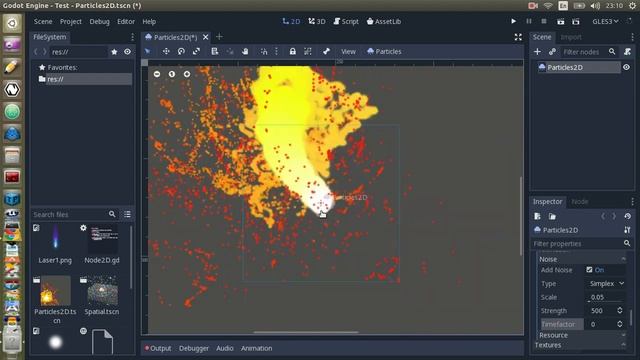The width and height of the screenshot is (640, 360).
Task: Open the AssetLib workspace
Action: (384, 21)
